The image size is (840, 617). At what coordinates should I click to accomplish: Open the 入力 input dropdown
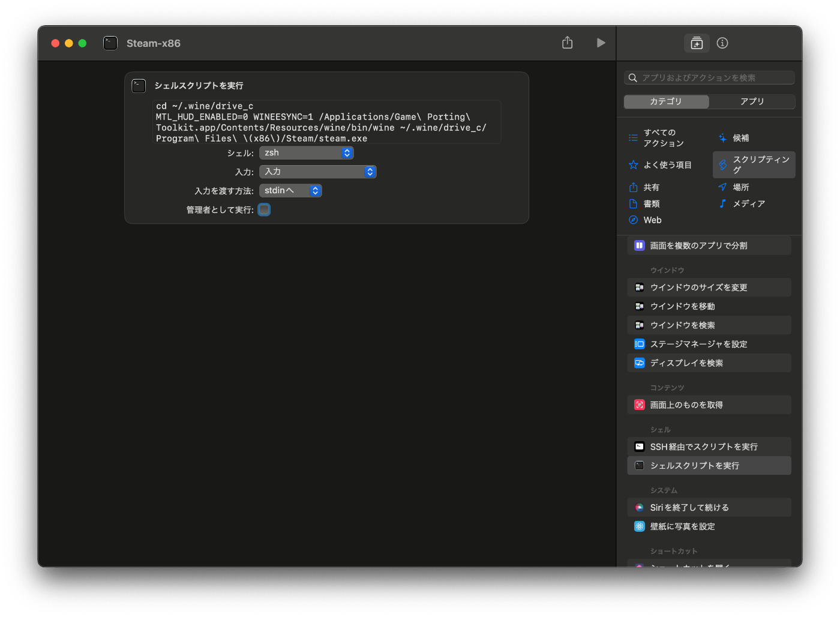tap(318, 172)
